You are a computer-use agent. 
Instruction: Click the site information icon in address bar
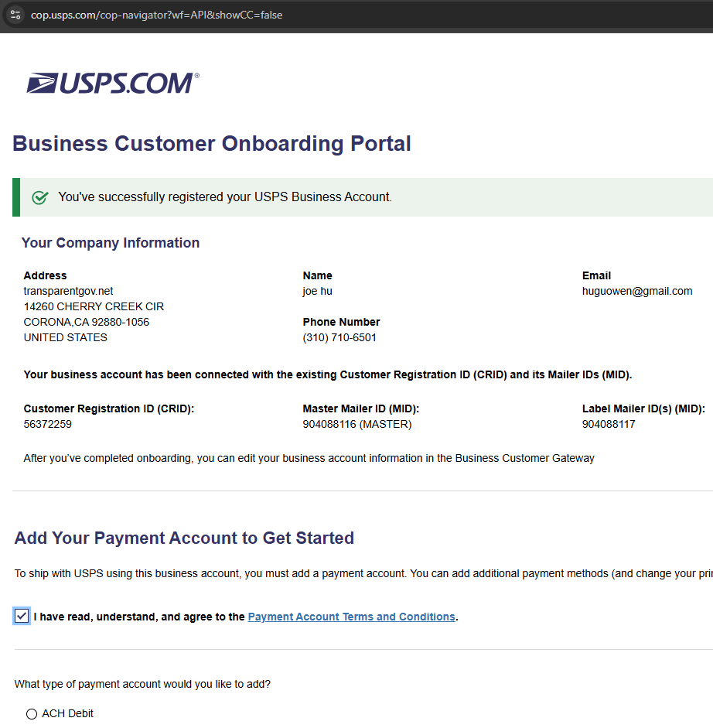(x=15, y=15)
